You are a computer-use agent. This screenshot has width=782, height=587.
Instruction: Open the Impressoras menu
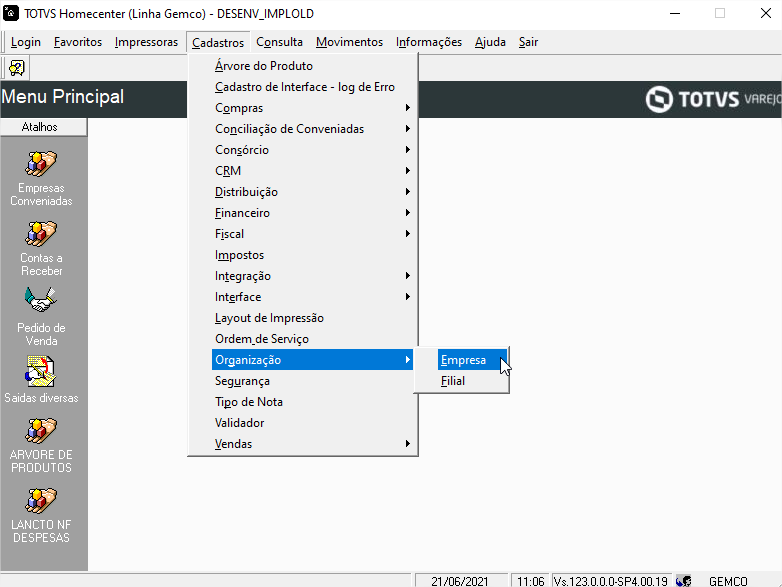[x=146, y=42]
